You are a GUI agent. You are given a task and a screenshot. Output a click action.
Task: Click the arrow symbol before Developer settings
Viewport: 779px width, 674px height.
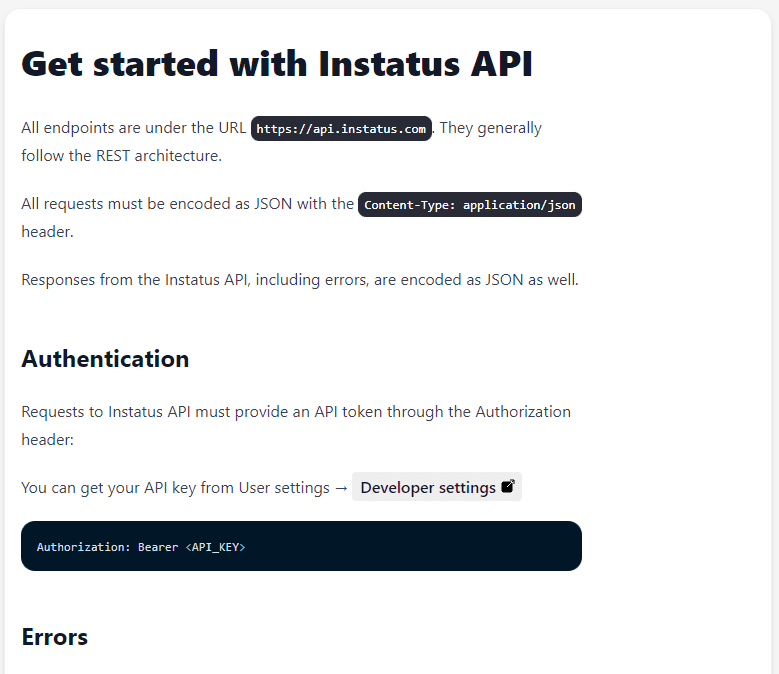tap(341, 488)
